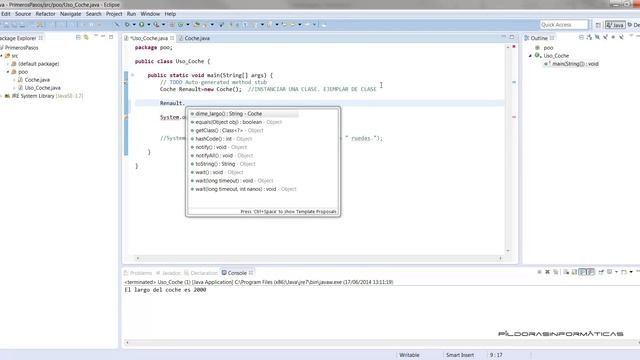
Task: Open the Refactor menu
Action: pos(45,14)
